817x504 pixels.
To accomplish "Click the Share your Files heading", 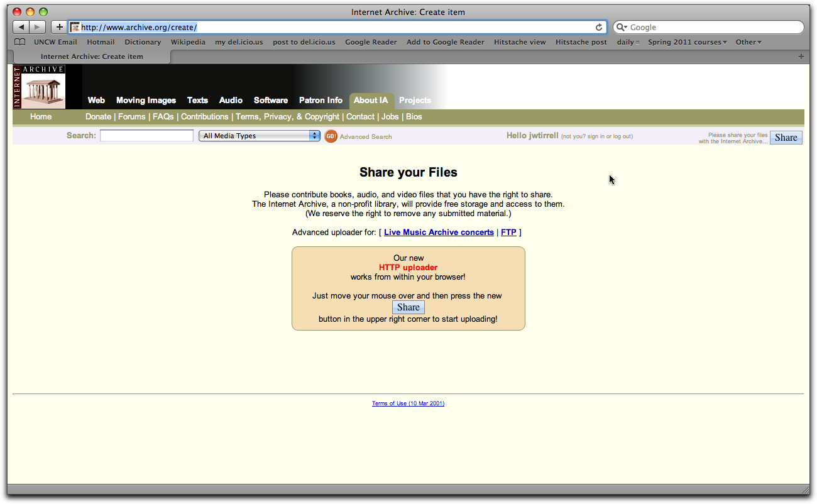I will (x=409, y=172).
